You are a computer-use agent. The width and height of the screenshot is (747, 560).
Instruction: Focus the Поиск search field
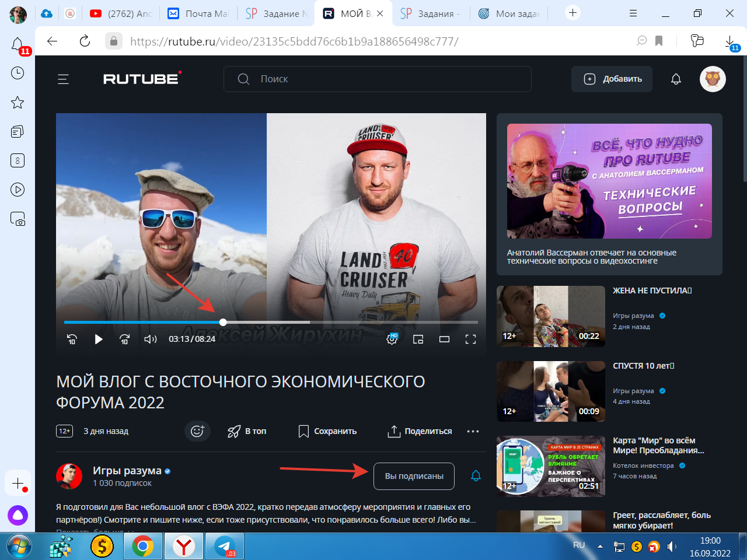(378, 79)
